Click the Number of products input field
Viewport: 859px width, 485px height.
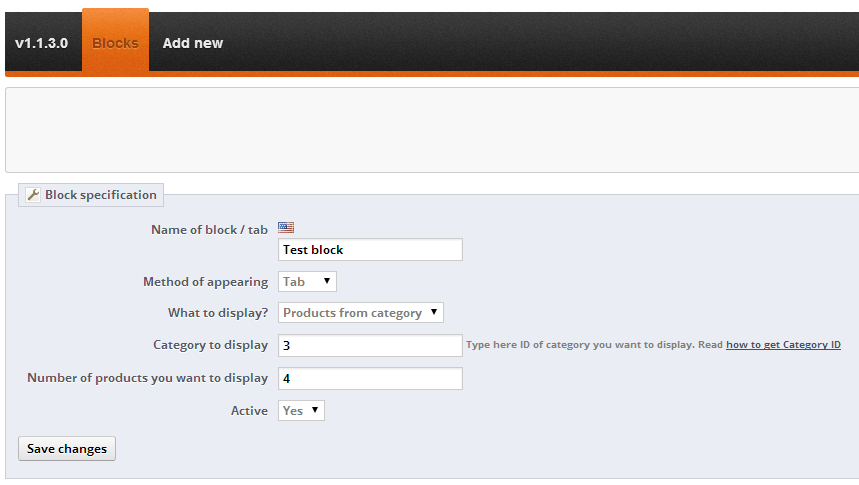pyautogui.click(x=370, y=379)
